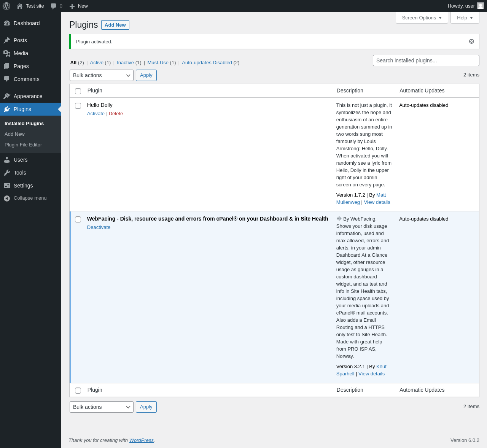487x448 pixels.
Task: Click the plus icon next to New
Action: point(72,6)
